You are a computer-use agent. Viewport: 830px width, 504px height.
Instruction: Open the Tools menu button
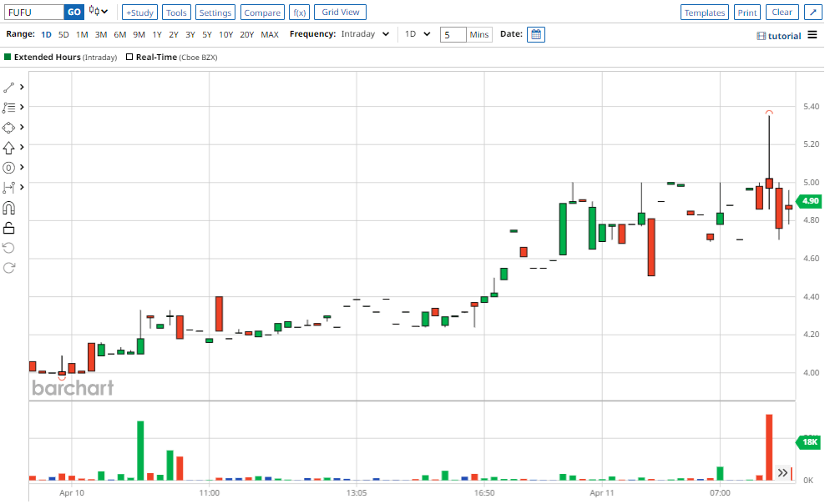point(176,13)
